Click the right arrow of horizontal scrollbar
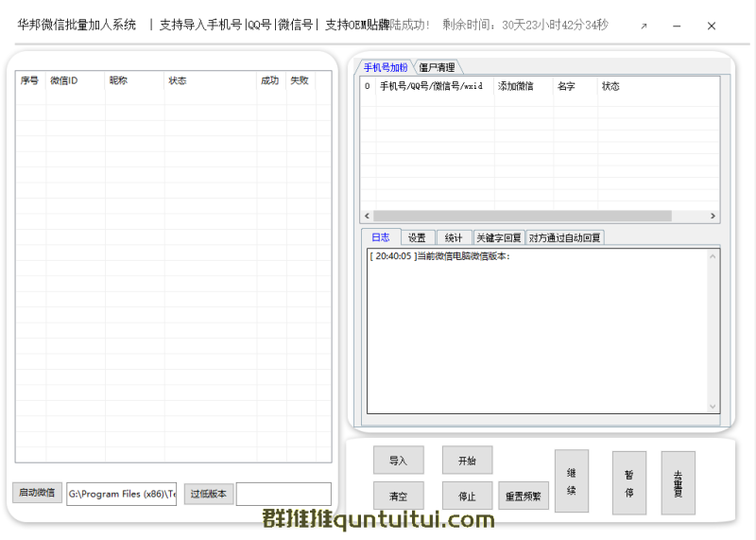Image resolution: width=756 pixels, height=540 pixels. 713,217
